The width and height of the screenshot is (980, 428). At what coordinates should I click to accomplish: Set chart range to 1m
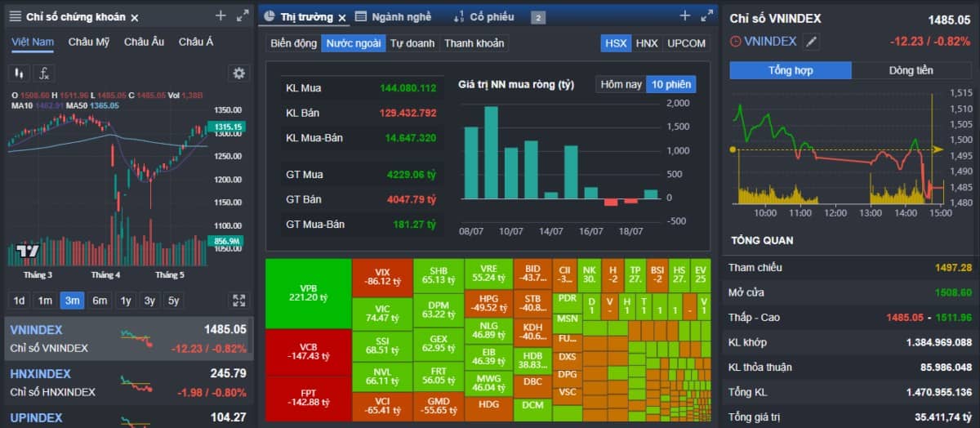45,301
